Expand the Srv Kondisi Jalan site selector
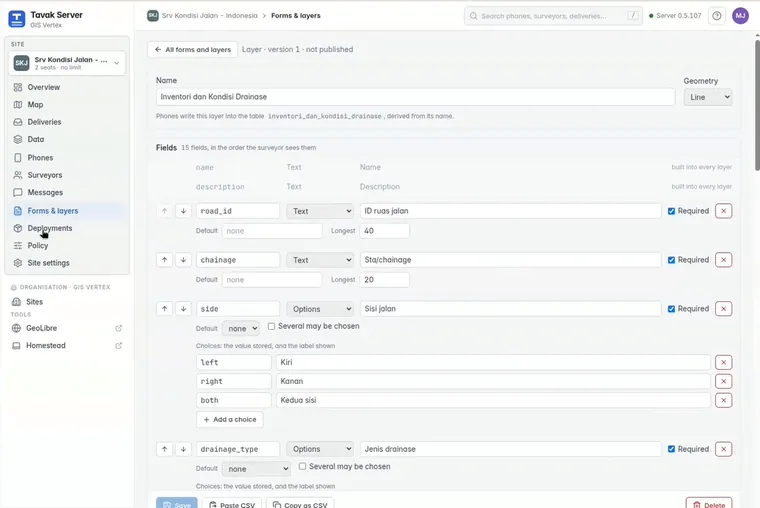This screenshot has height=508, width=760. [67, 63]
